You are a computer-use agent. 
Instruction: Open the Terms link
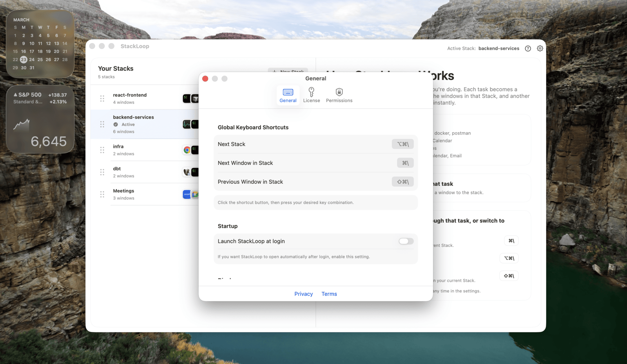pos(329,294)
